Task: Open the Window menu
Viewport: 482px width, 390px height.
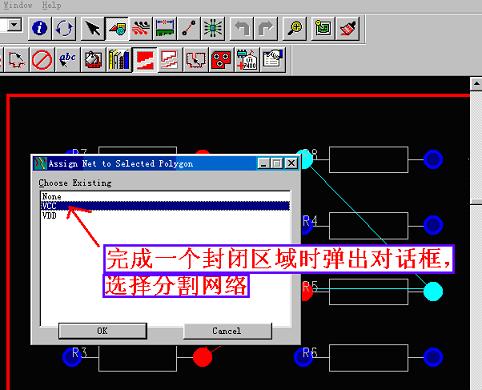Action: pos(18,5)
